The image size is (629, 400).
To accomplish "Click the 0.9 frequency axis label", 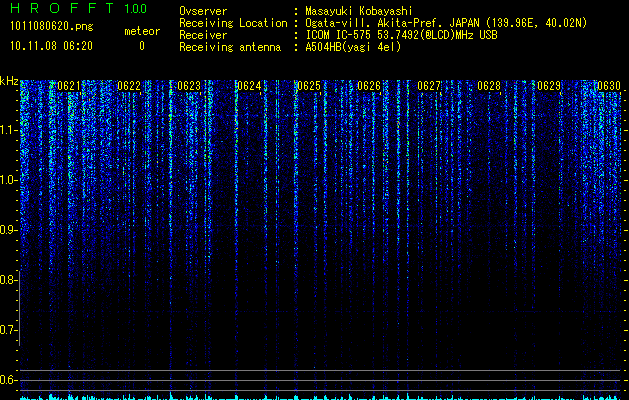I will tap(8, 230).
